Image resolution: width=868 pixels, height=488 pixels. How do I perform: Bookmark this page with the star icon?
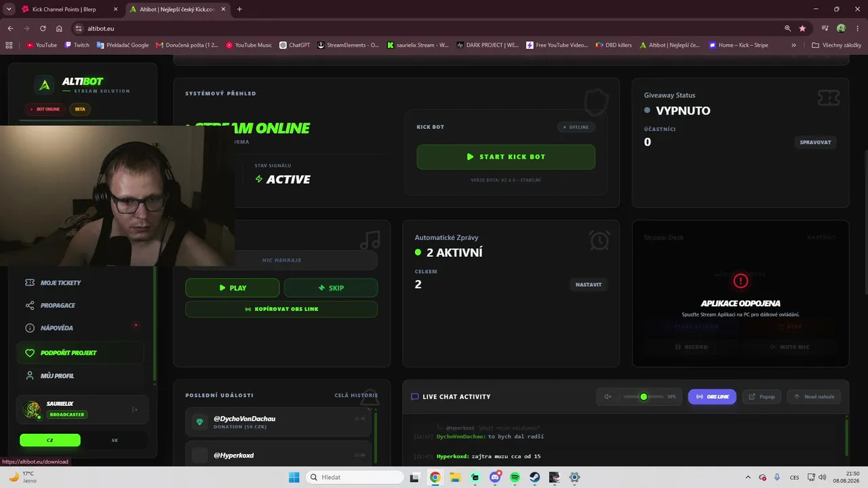coord(802,28)
